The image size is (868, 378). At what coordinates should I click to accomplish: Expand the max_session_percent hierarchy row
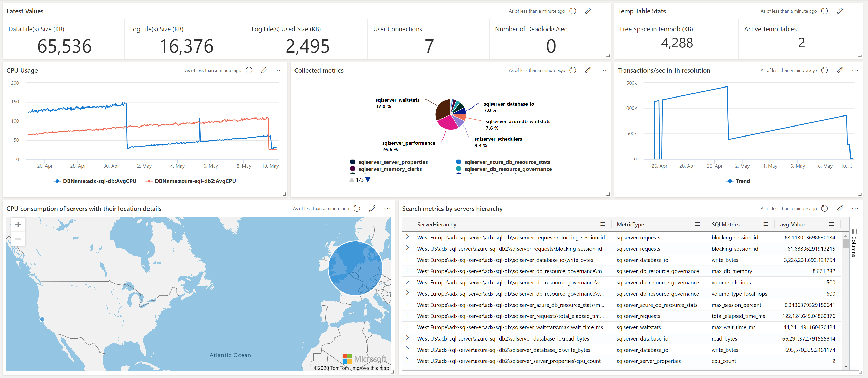tap(407, 304)
